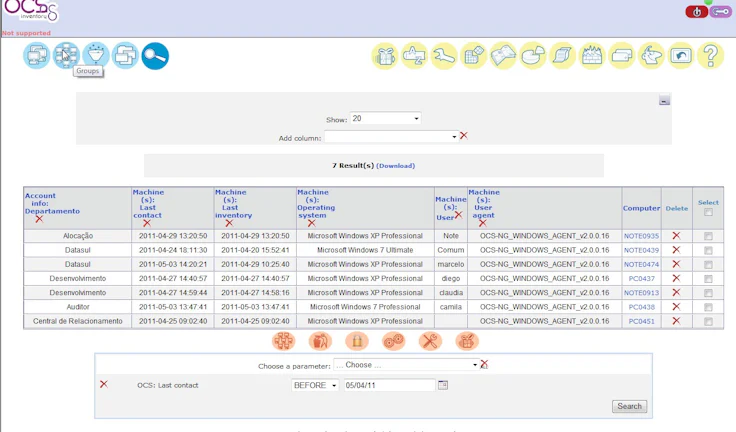Sort by Operating system column header
This screenshot has width=736, height=432.
[x=316, y=204]
